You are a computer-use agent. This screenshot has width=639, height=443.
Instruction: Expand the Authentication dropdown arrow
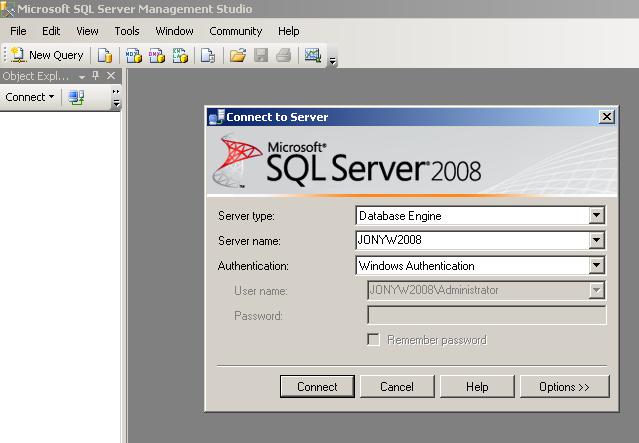point(596,266)
